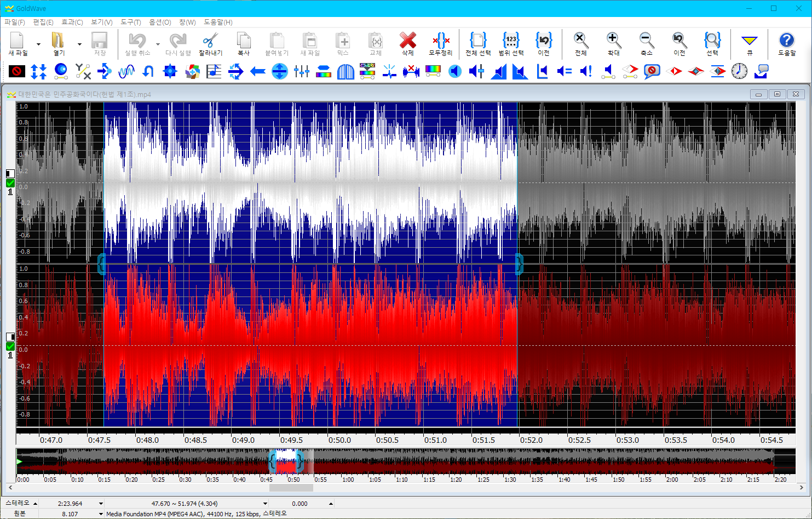Click the speech bubble with red circle icon

tap(652, 71)
